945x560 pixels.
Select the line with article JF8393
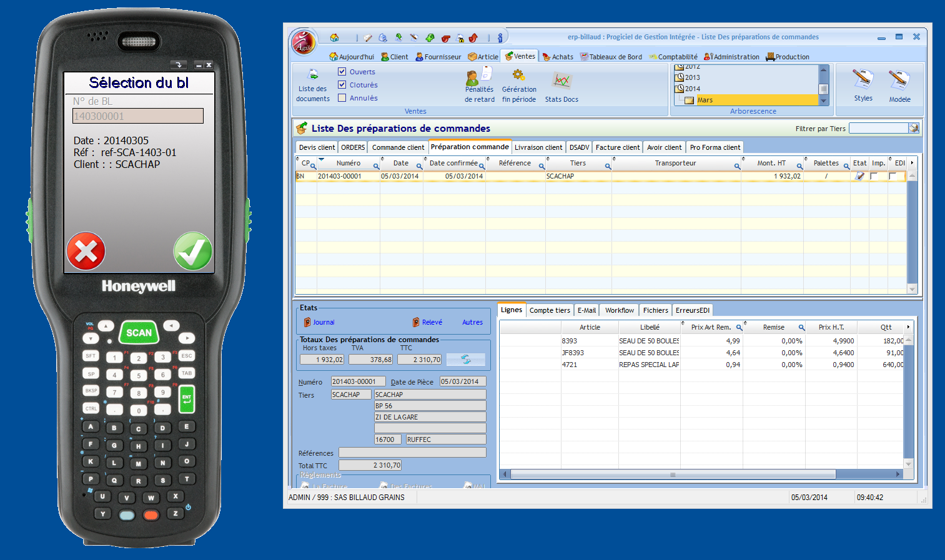(x=701, y=353)
